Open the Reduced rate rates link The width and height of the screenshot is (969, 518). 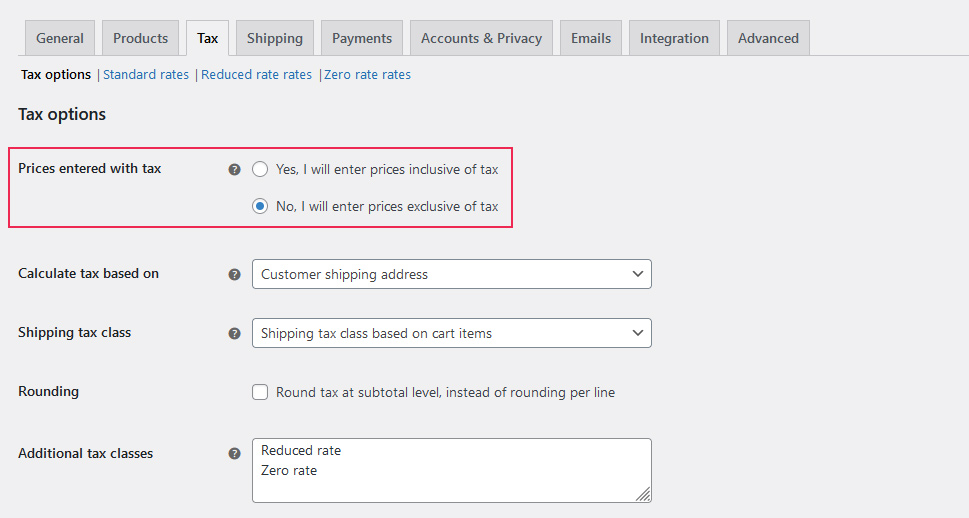tap(256, 75)
